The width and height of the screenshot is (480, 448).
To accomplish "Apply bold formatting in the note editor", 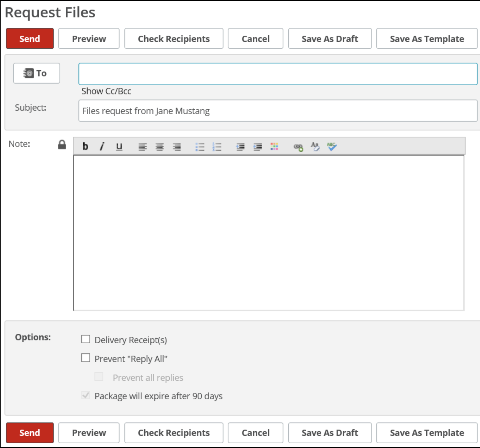I will tap(85, 146).
